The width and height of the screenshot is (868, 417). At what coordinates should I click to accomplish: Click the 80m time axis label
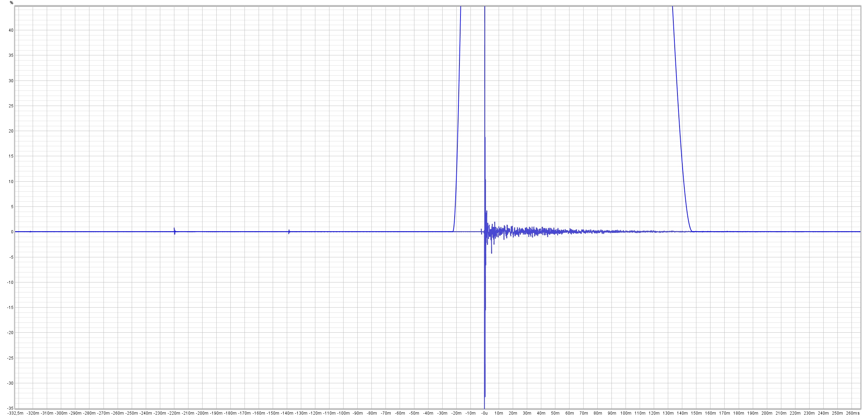[x=598, y=413]
